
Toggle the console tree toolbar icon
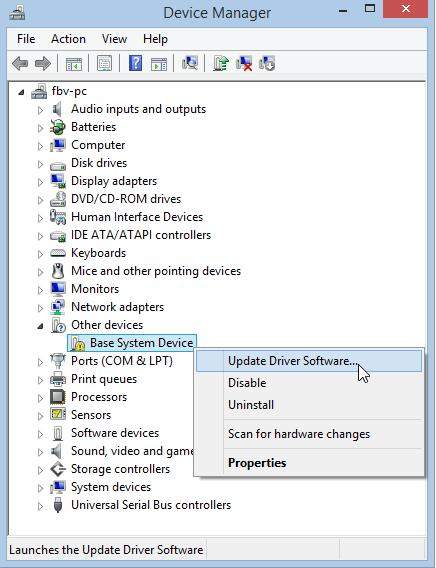pos(74,64)
